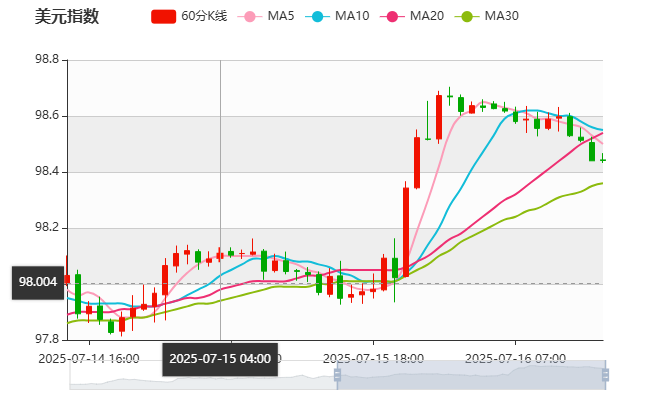Image resolution: width=670 pixels, height=400 pixels.
Task: Click the 2025-07-16 07:00 axis label
Action: tap(515, 358)
